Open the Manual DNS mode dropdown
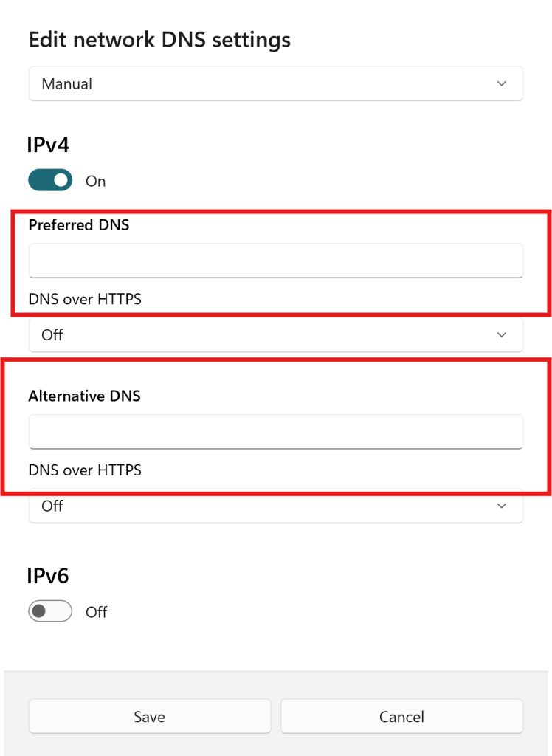Image resolution: width=552 pixels, height=756 pixels. coord(275,84)
